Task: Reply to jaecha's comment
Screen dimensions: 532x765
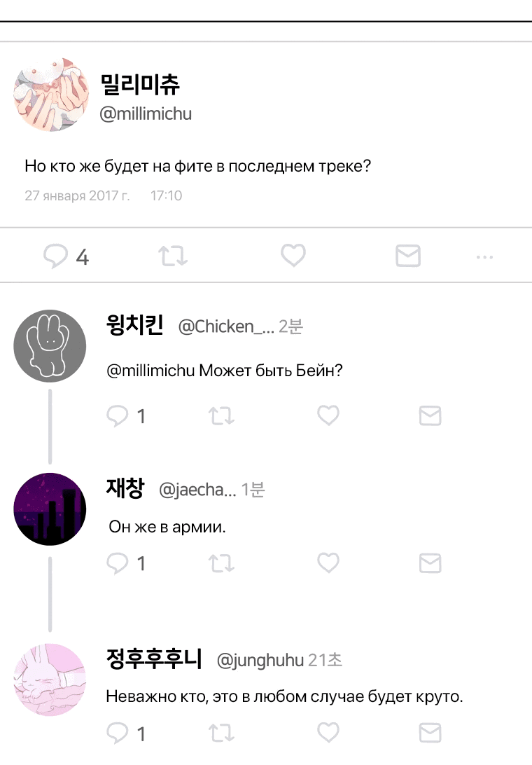Action: pyautogui.click(x=118, y=563)
